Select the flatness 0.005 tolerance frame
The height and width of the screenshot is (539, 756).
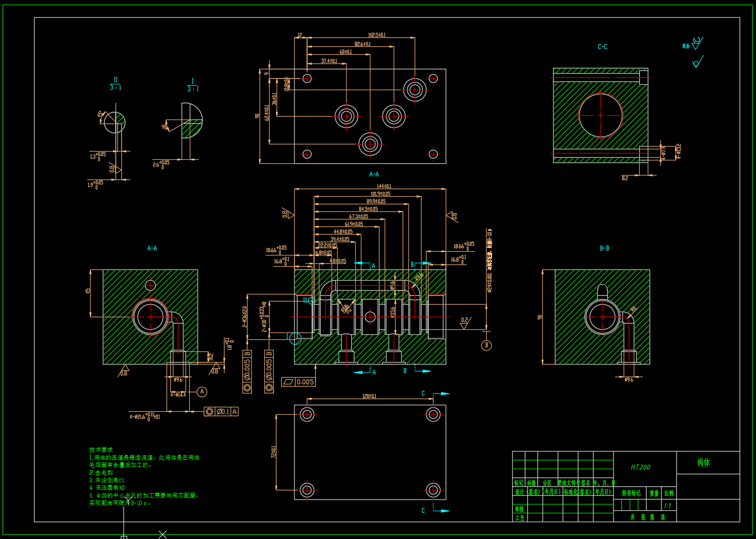click(x=299, y=382)
